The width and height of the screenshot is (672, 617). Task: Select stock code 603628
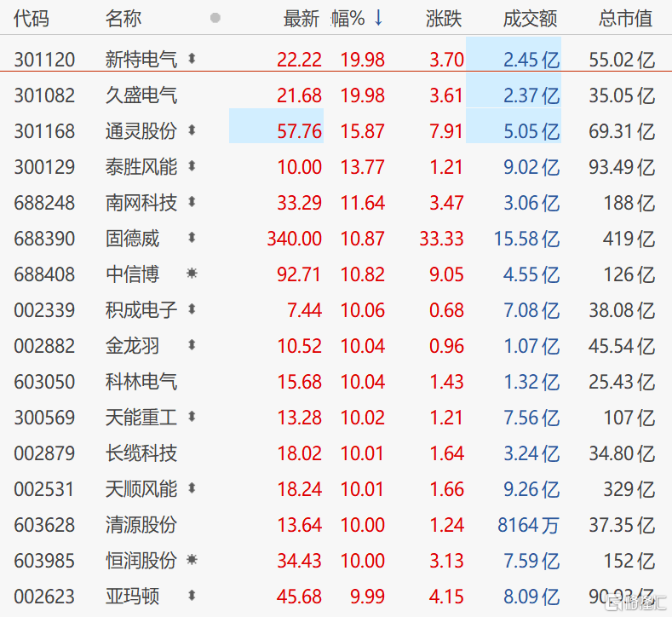(44, 525)
